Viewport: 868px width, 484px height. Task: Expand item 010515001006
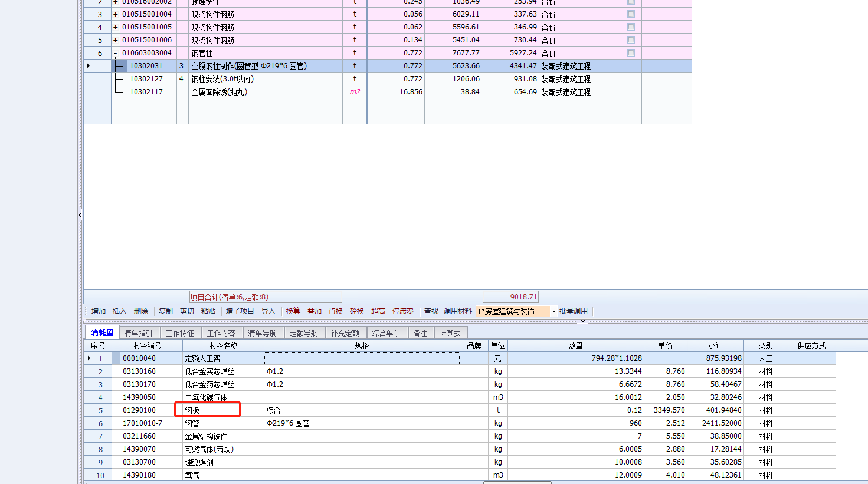click(x=116, y=40)
